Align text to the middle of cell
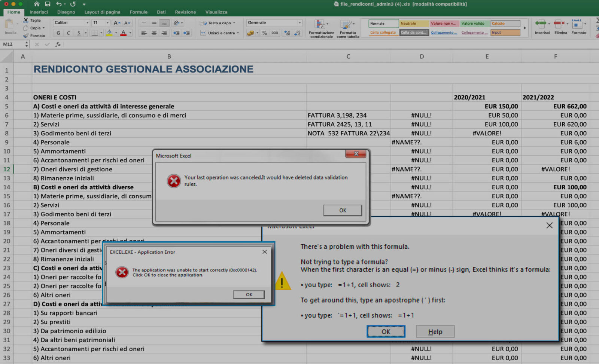The width and height of the screenshot is (599, 364). tap(154, 23)
